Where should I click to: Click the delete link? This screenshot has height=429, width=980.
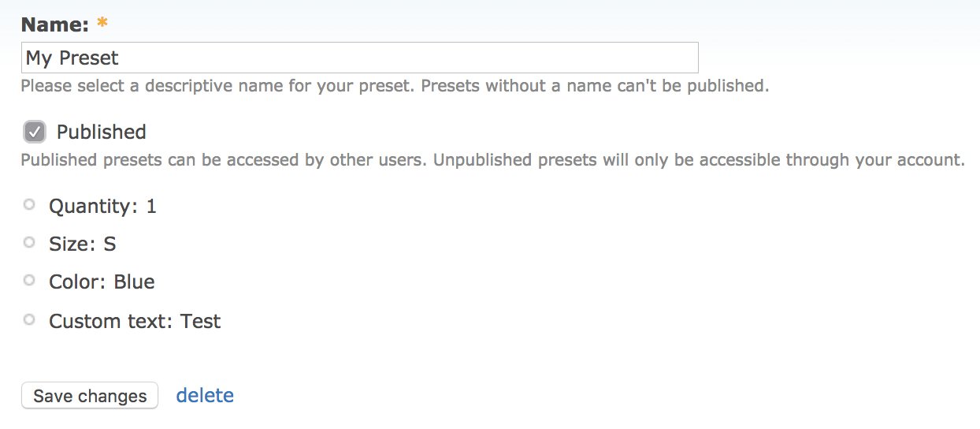click(x=205, y=395)
